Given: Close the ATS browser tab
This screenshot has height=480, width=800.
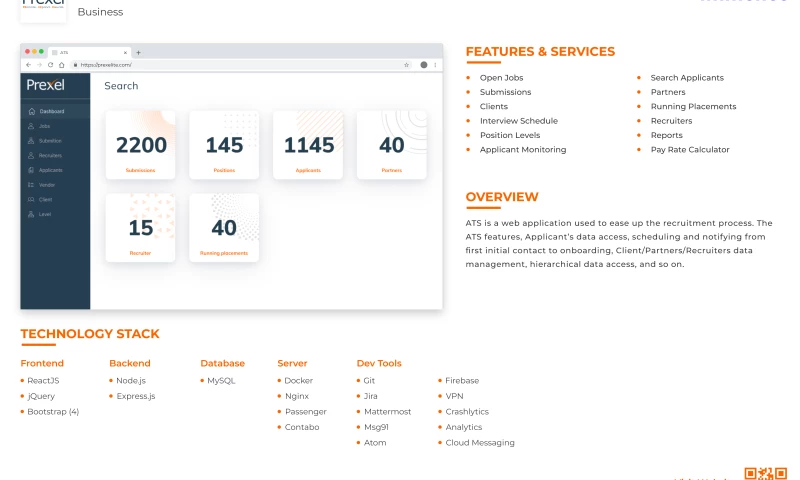Looking at the screenshot, I should pyautogui.click(x=125, y=52).
